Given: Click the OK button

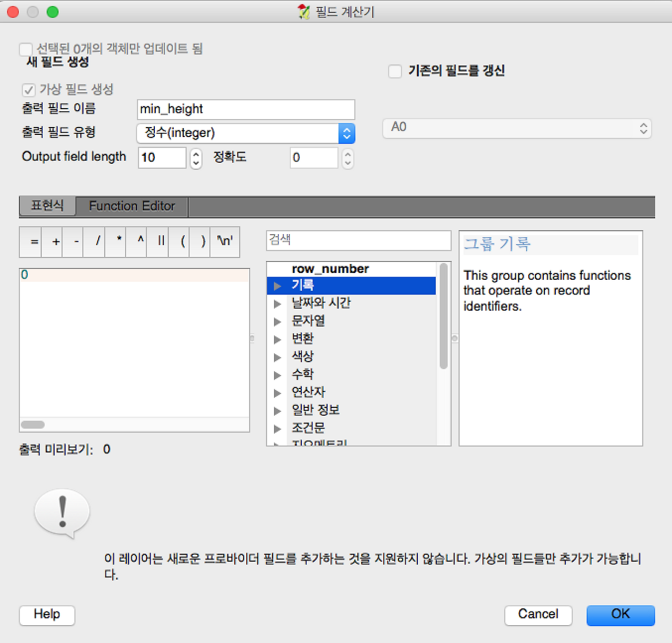Looking at the screenshot, I should (x=620, y=615).
